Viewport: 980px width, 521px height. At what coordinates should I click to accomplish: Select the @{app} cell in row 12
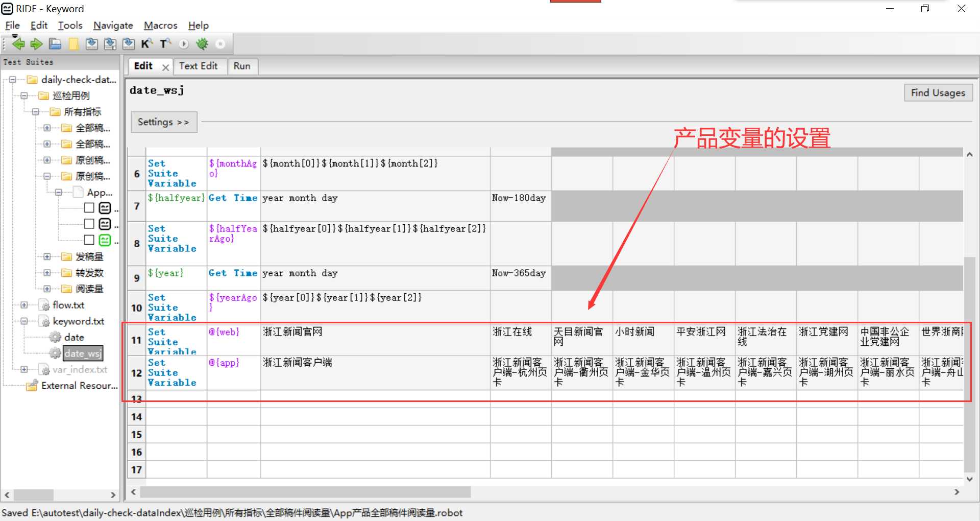point(234,373)
